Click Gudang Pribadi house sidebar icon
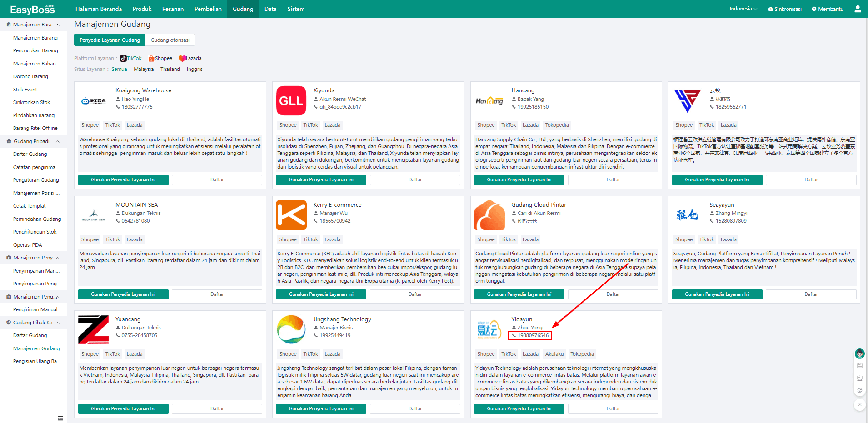Screen dimensions: 868x423 [9, 141]
